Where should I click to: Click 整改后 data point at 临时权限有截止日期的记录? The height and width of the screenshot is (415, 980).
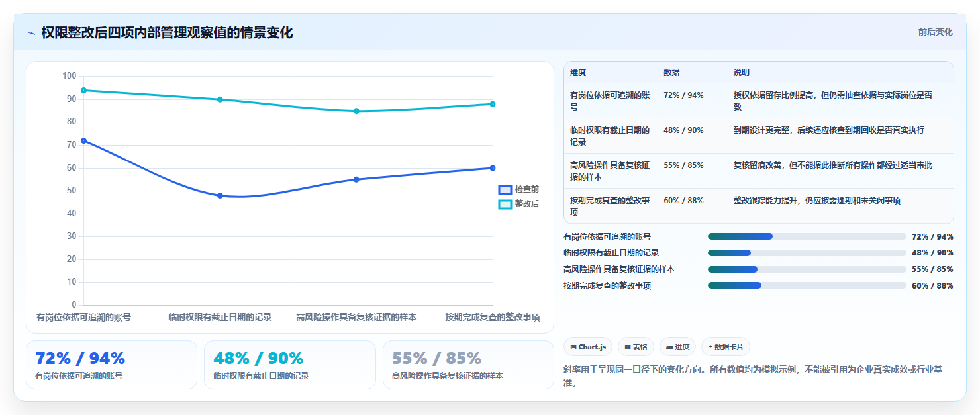point(220,99)
